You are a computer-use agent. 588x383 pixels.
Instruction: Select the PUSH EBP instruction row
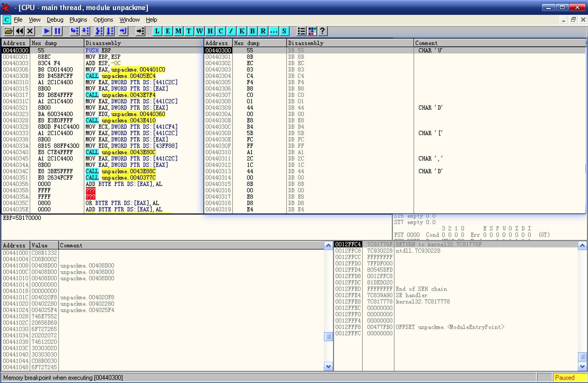[98, 50]
